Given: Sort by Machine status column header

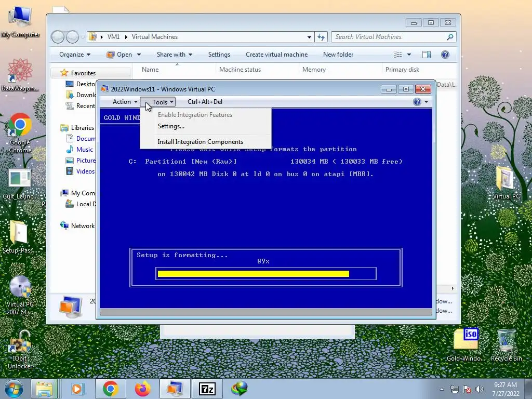Looking at the screenshot, I should click(x=240, y=70).
